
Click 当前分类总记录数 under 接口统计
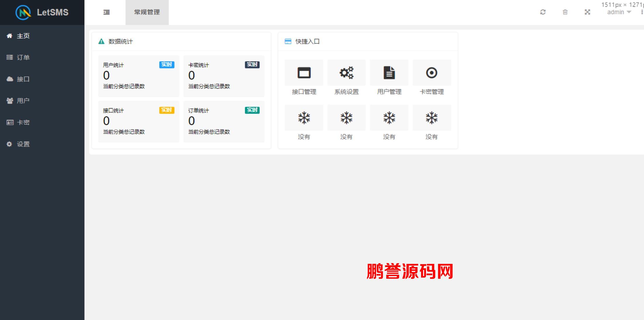point(124,132)
